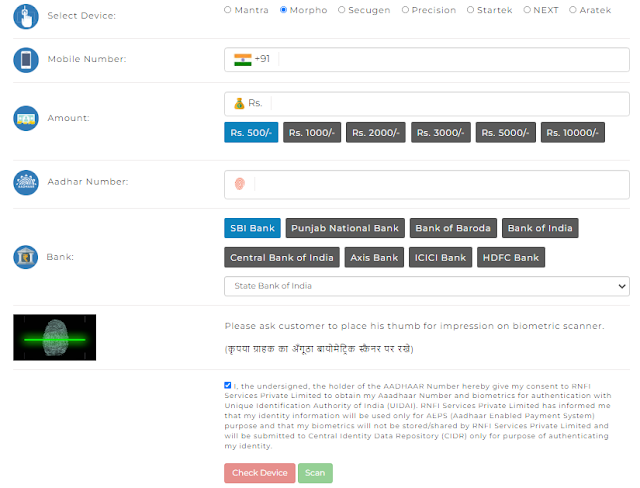This screenshot has width=640, height=488.
Task: Click the money bag icon in amount field
Action: click(x=239, y=104)
